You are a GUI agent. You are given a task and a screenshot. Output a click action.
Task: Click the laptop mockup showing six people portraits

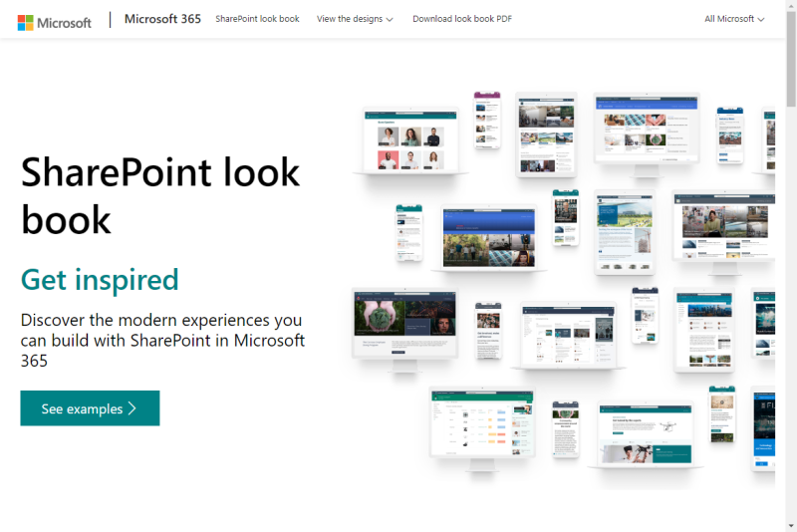410,141
